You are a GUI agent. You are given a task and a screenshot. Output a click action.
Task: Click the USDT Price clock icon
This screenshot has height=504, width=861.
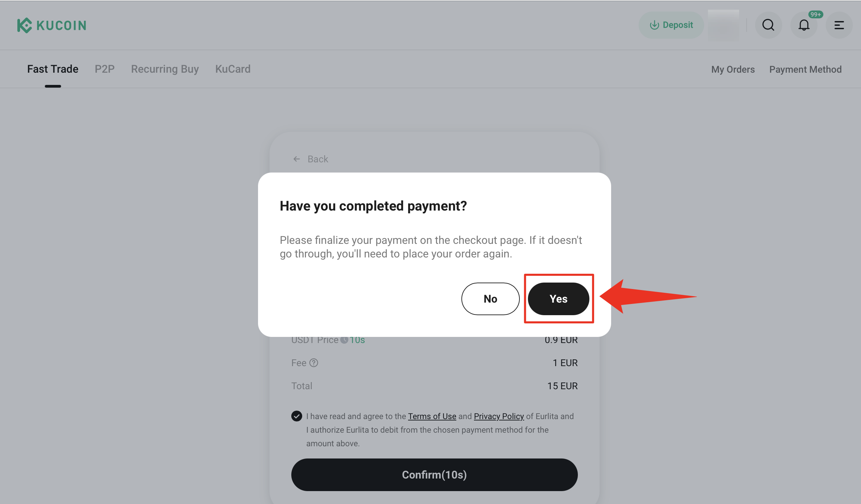[344, 340]
